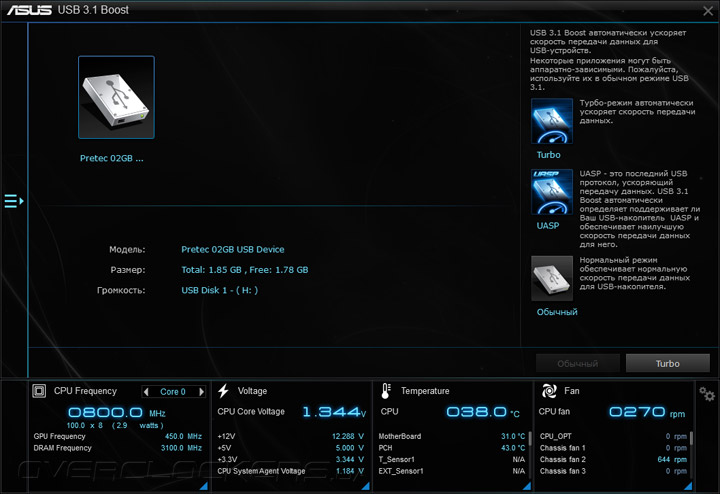Image resolution: width=720 pixels, height=494 pixels.
Task: Select the Pretec 02GB USB drive icon
Action: 116,97
